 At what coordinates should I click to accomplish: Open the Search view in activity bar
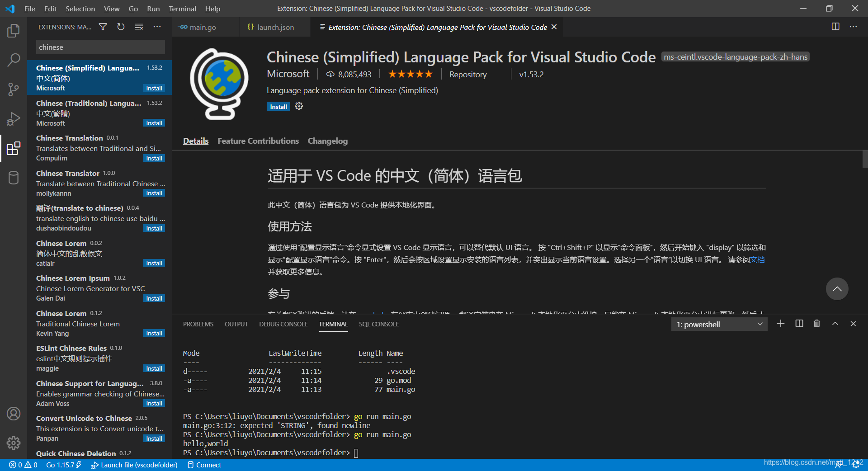14,60
